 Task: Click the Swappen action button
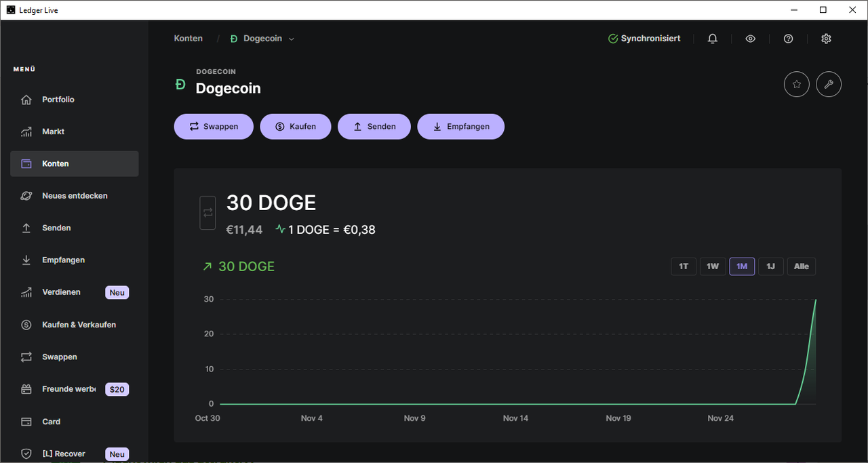click(214, 127)
